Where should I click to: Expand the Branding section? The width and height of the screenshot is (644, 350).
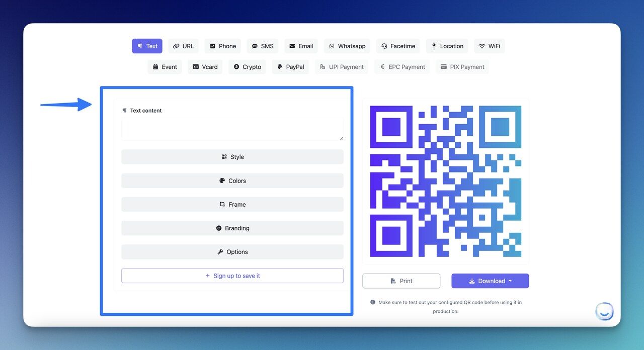232,228
